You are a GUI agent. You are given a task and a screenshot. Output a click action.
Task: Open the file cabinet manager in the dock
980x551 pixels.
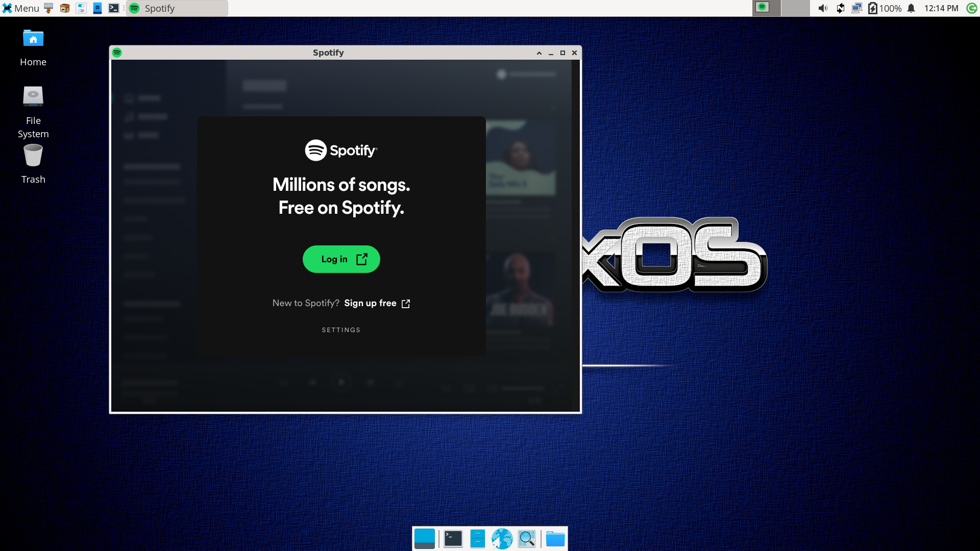click(477, 539)
